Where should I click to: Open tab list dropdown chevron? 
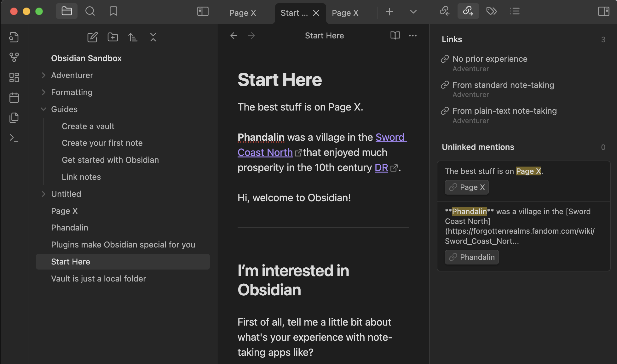click(413, 12)
